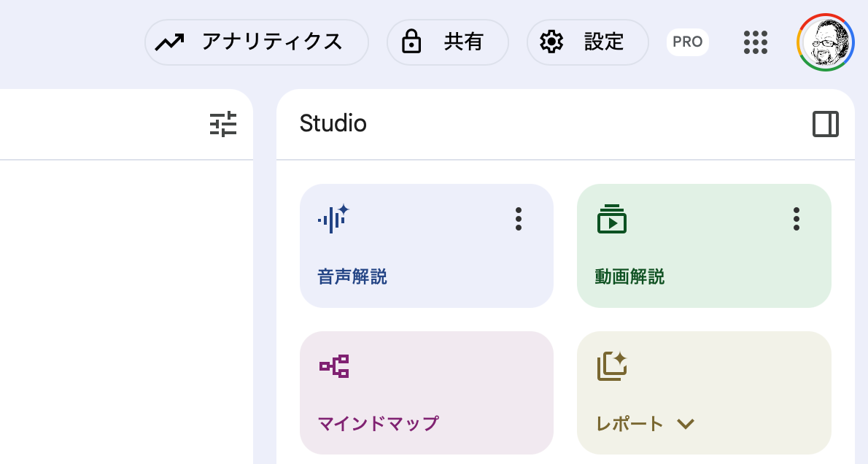Open the 動画解説 three-dot options menu
Screen dimensions: 868x464
pyautogui.click(x=796, y=218)
